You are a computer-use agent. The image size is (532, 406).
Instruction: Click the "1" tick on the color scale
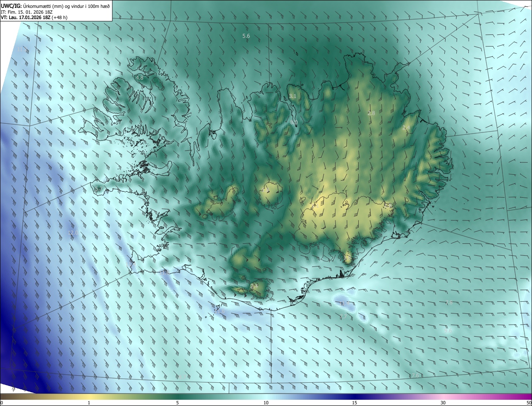pyautogui.click(x=89, y=403)
